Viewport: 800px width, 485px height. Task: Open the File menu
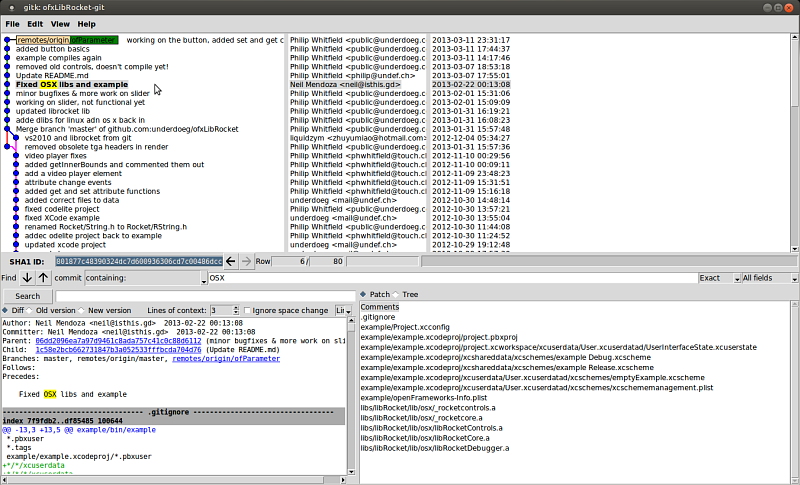pyautogui.click(x=10, y=23)
